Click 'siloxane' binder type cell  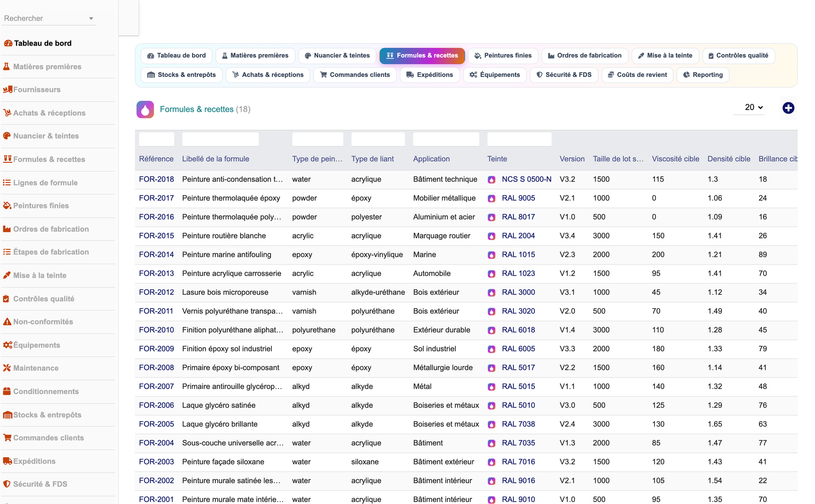[365, 462]
